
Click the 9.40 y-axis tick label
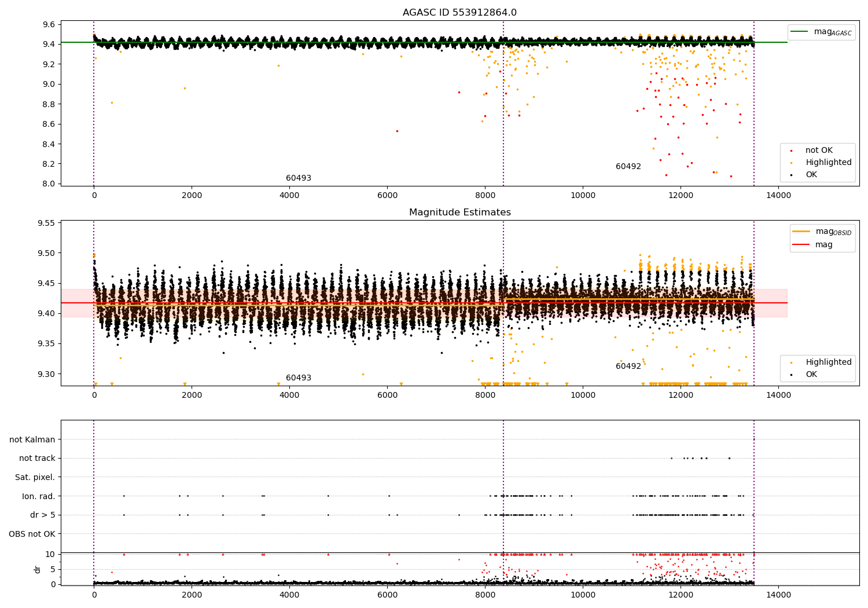(x=46, y=314)
